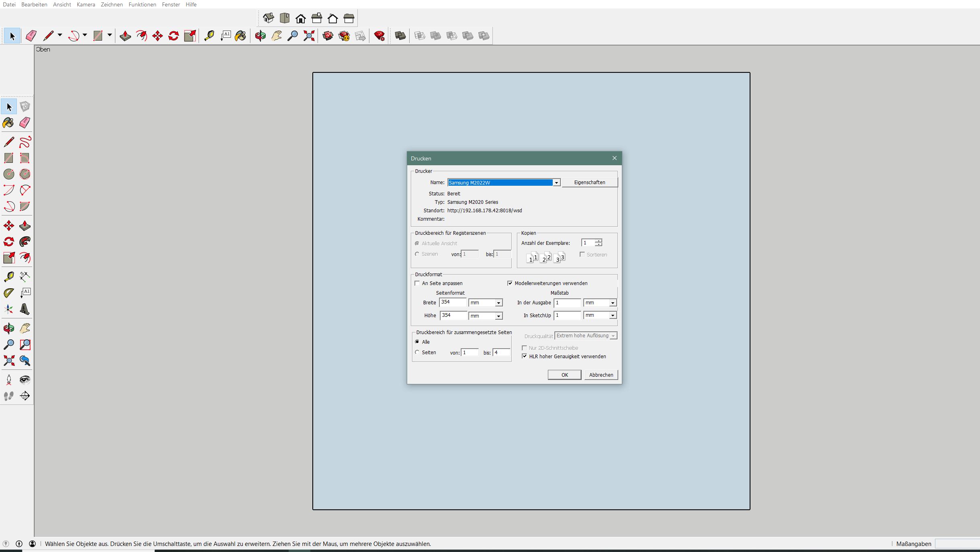The height and width of the screenshot is (552, 980).
Task: Open the Kamera menu
Action: click(x=86, y=4)
